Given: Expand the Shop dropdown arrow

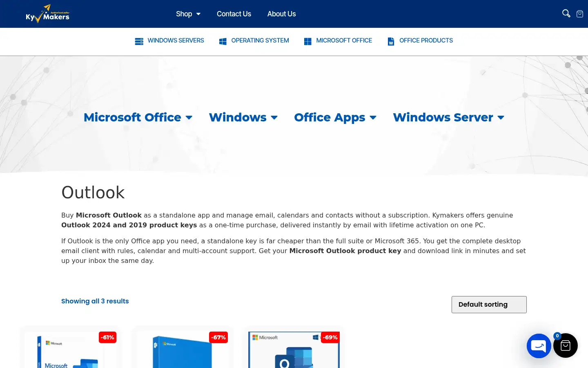Looking at the screenshot, I should (x=198, y=14).
